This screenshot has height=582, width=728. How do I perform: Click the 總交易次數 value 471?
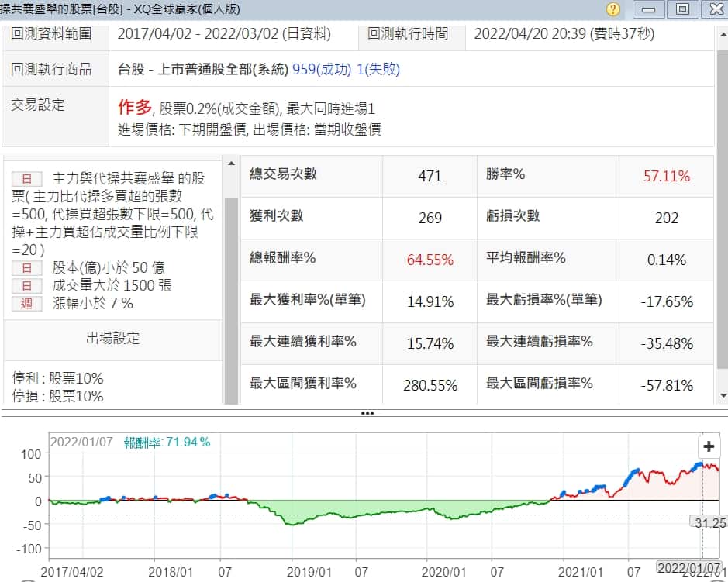click(x=430, y=176)
